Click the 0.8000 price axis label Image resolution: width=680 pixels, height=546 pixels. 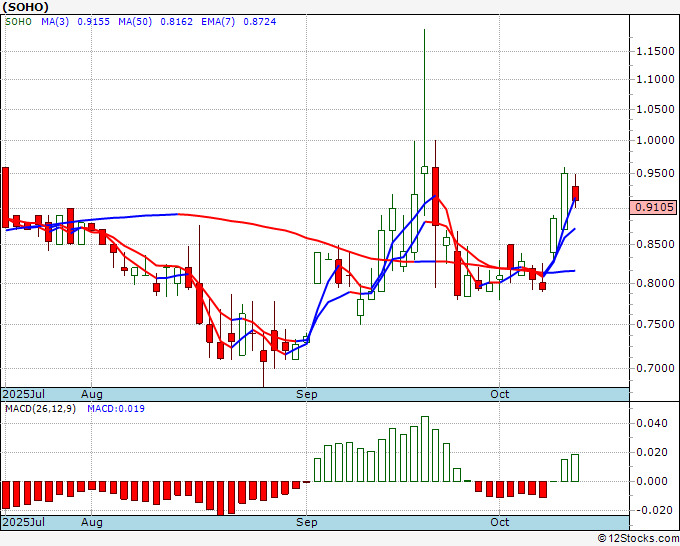pos(655,283)
